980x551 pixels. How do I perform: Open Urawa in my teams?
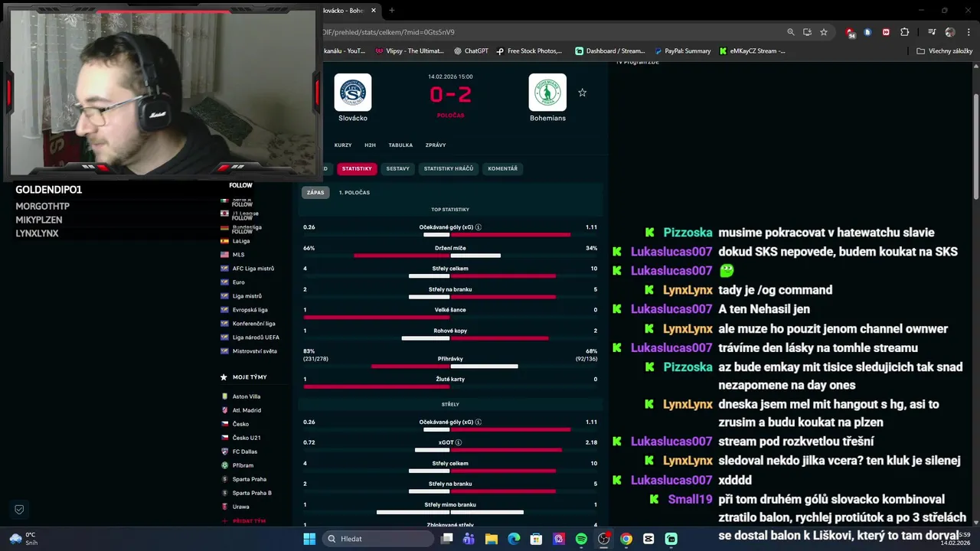coord(241,507)
